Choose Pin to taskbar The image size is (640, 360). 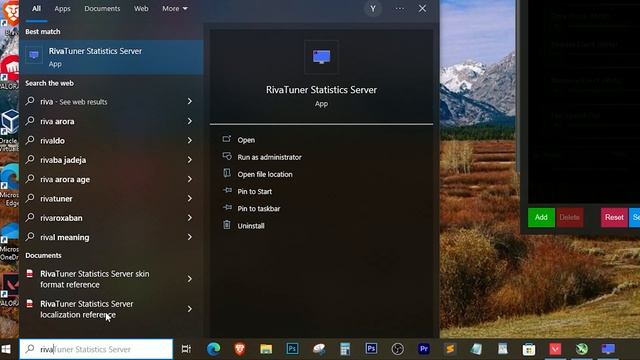[x=259, y=209]
